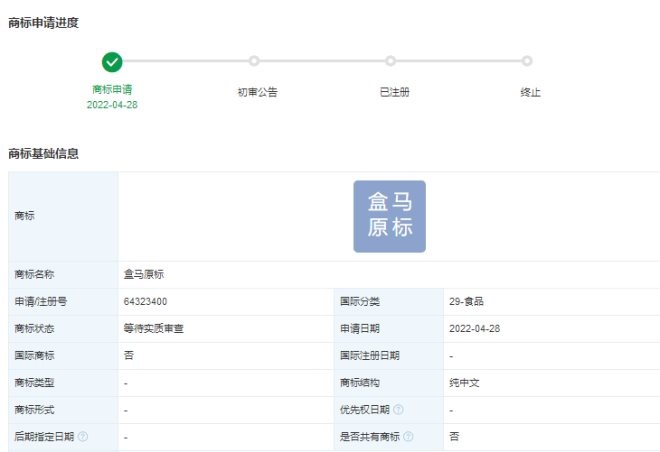
Task: Select the 国际商标 label cell
Action: click(63, 355)
